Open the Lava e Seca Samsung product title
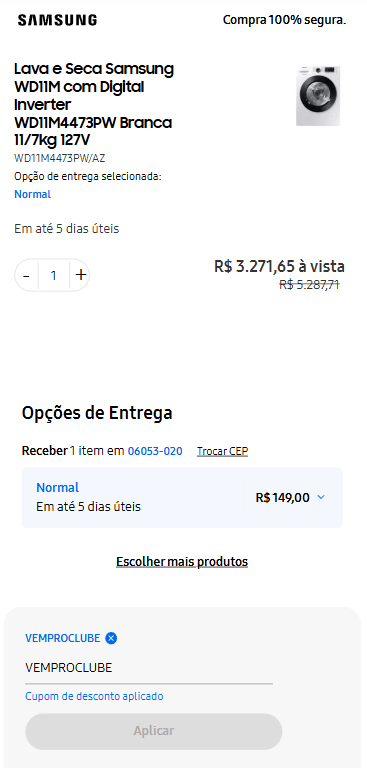This screenshot has height=768, width=367. point(93,104)
